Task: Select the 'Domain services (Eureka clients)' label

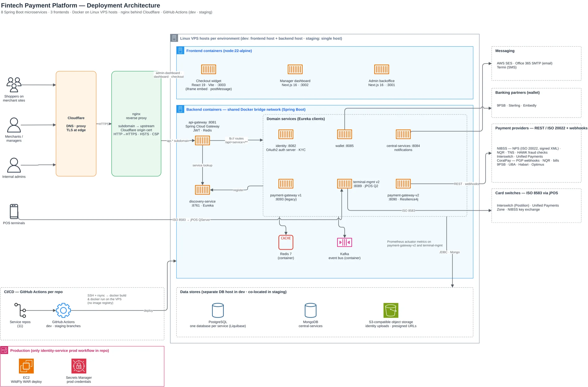Action: tap(296, 119)
